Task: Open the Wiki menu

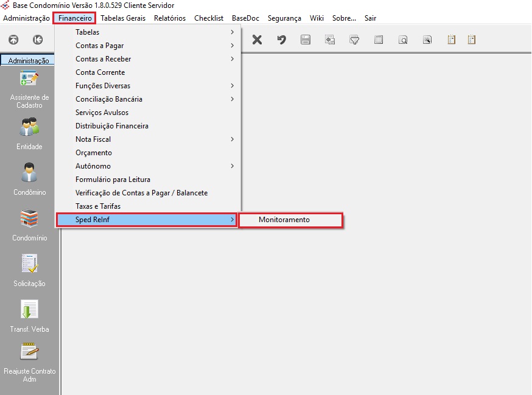Action: (317, 18)
